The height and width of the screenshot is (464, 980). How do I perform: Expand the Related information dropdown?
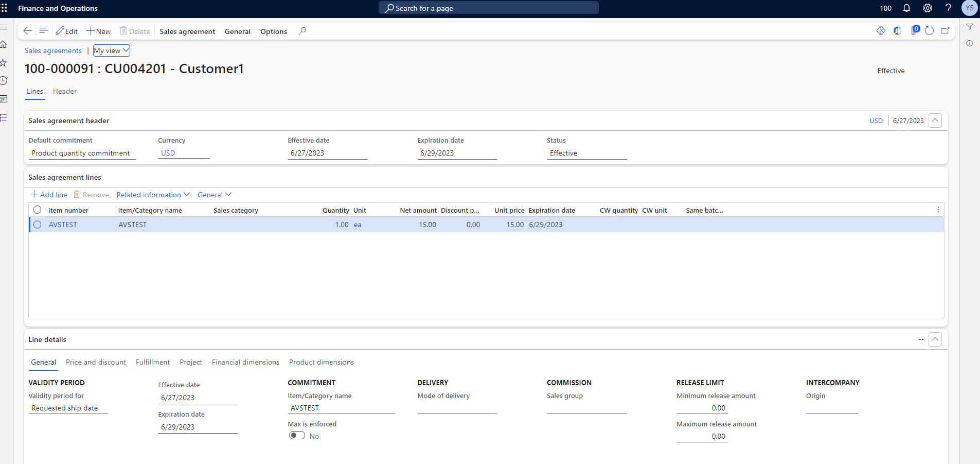pyautogui.click(x=152, y=194)
